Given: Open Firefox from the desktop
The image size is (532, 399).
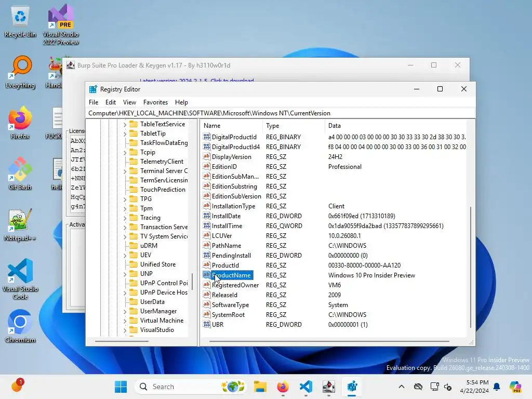Looking at the screenshot, I should pyautogui.click(x=20, y=123).
